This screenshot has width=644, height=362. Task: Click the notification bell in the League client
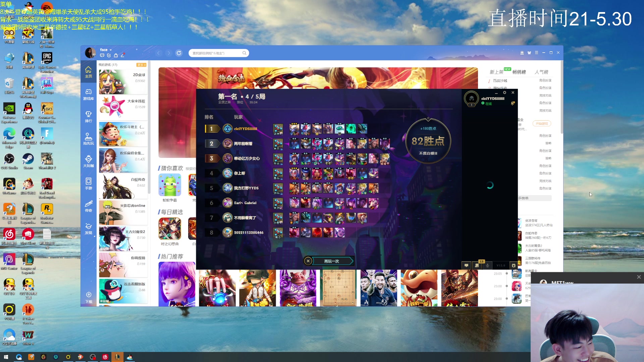coord(513,103)
